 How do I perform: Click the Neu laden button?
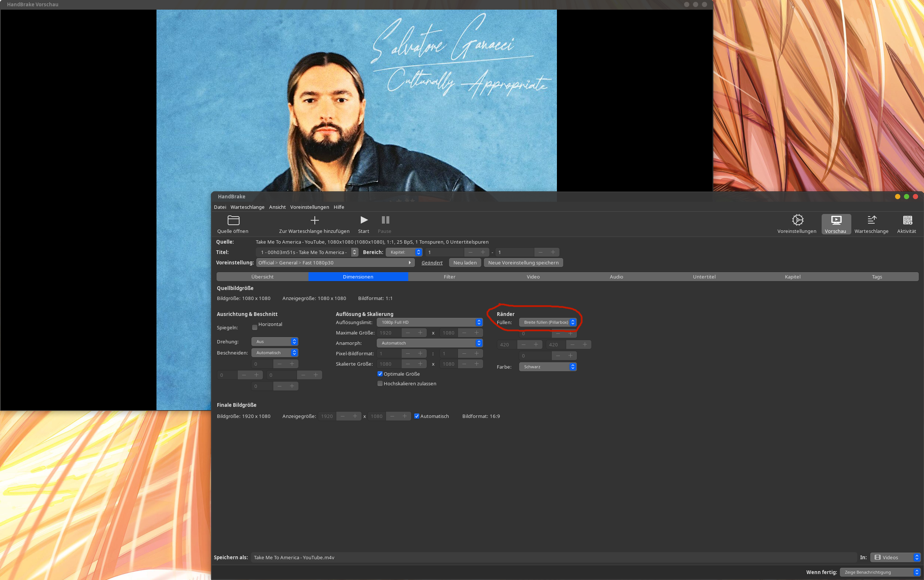465,263
